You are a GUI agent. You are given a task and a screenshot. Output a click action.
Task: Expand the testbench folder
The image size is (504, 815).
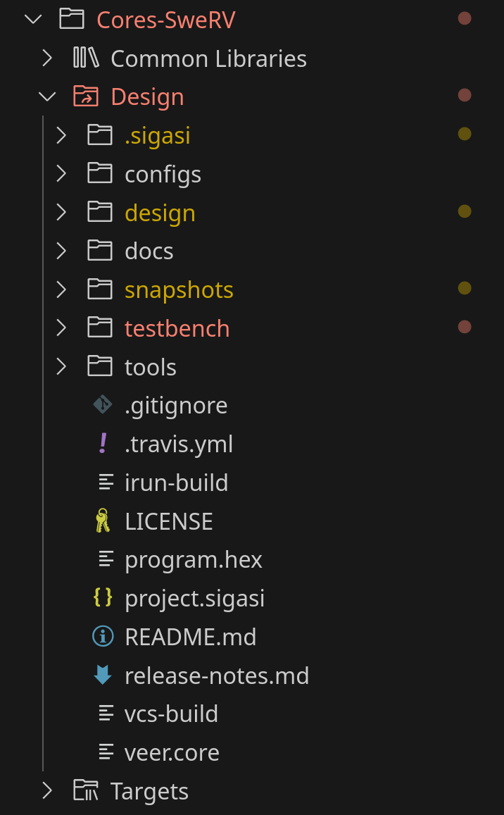click(61, 328)
